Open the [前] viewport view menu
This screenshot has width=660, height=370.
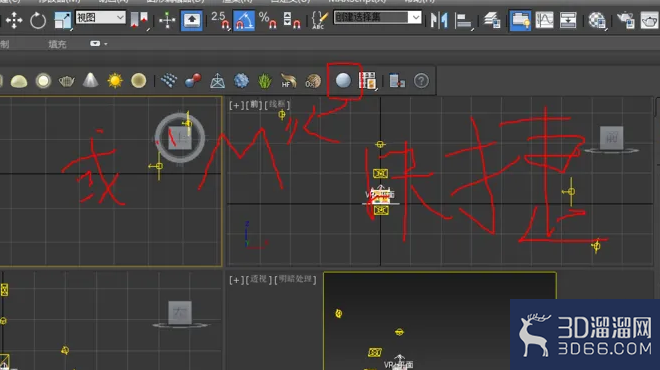click(254, 104)
